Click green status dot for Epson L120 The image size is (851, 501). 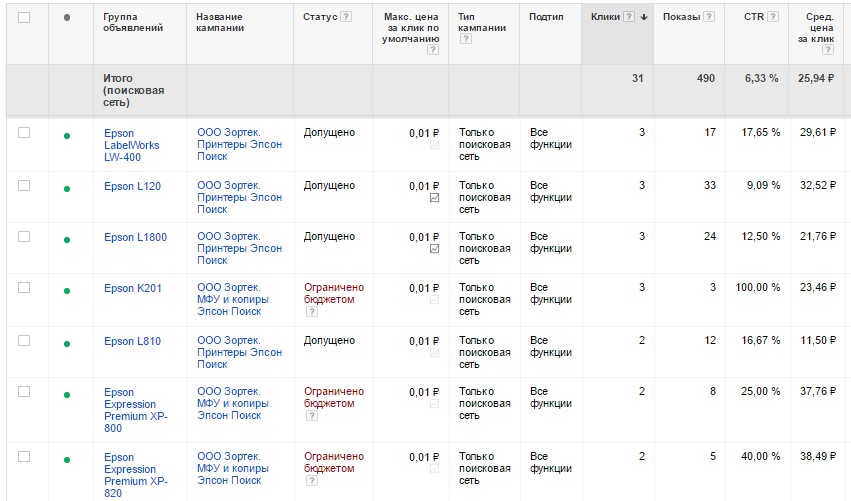[x=67, y=189]
